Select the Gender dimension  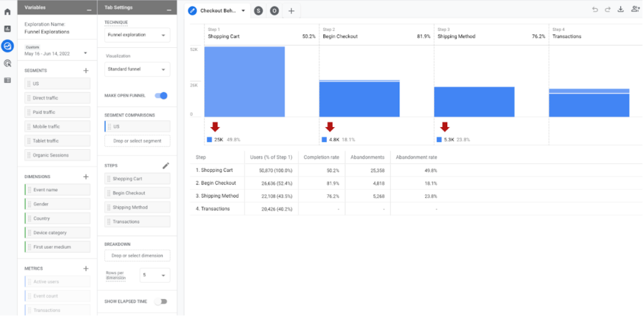coord(57,204)
